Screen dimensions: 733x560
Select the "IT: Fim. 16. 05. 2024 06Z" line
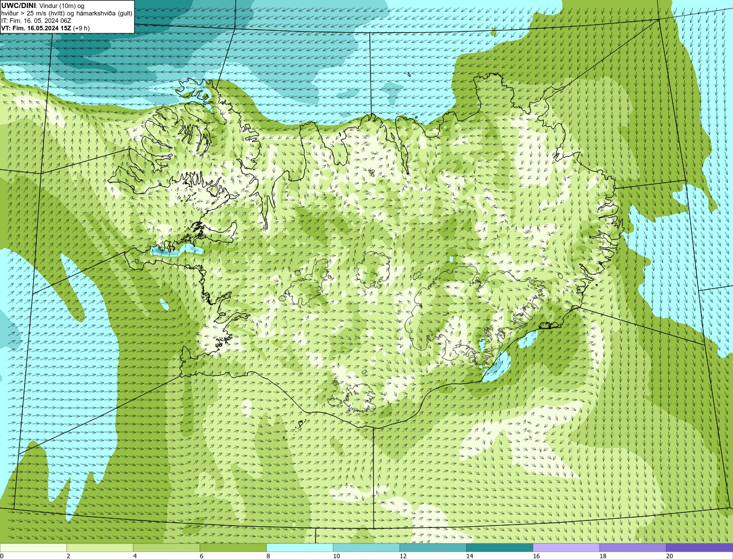click(x=36, y=21)
